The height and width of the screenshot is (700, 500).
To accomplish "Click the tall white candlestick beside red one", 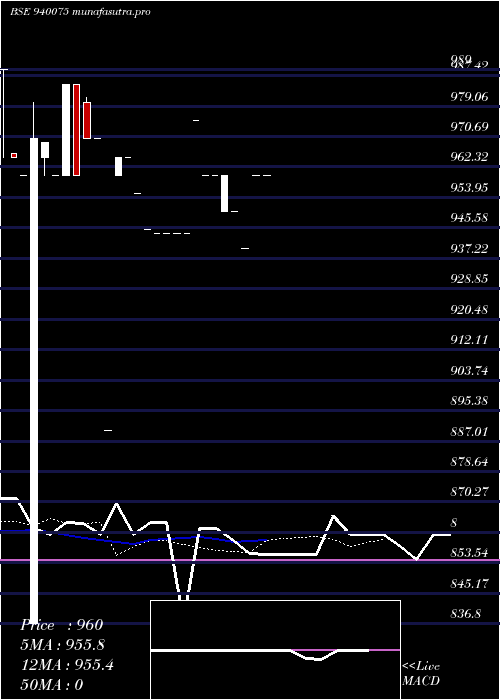I will point(66,130).
